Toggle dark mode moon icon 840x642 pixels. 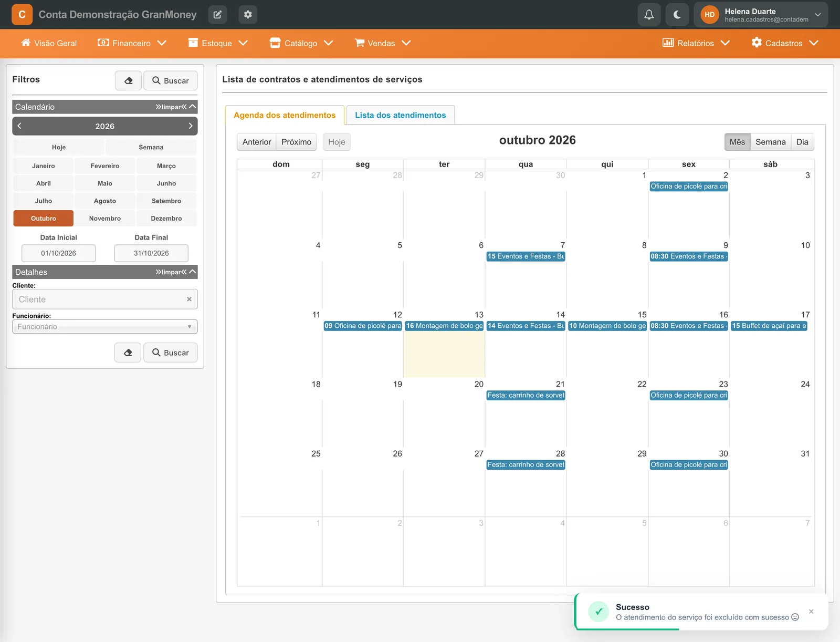[x=677, y=15]
